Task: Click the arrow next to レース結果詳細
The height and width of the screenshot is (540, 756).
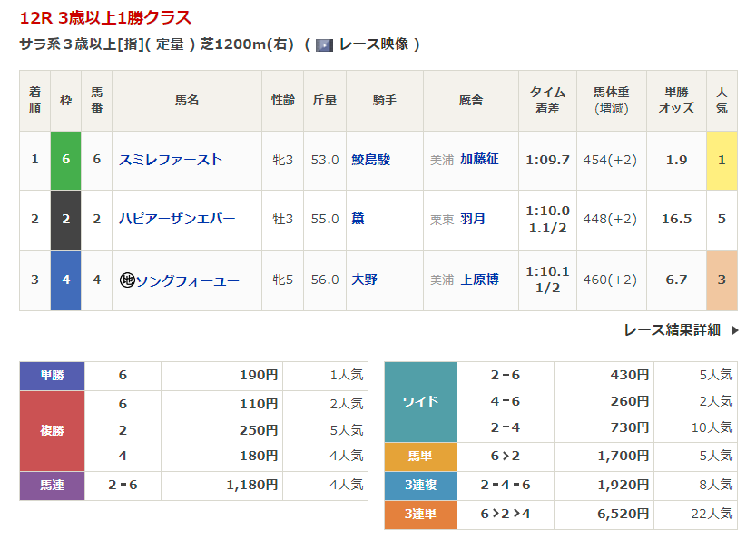Action: tap(735, 330)
